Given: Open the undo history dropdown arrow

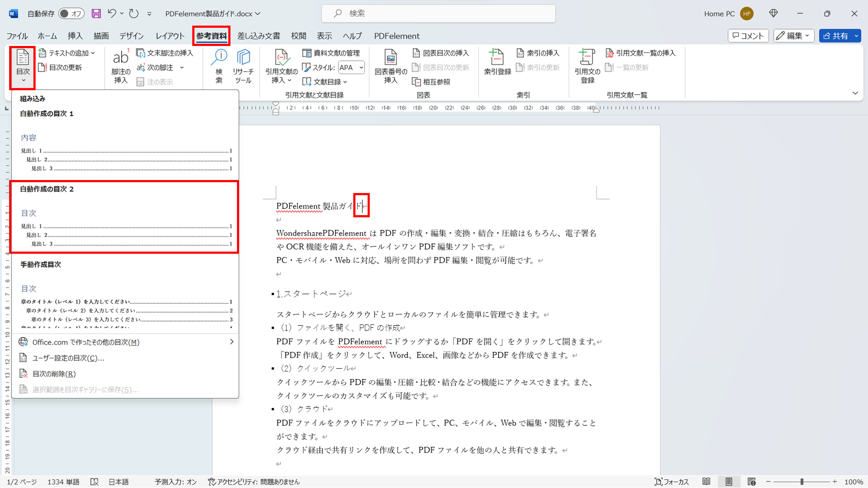Looking at the screenshot, I should (122, 13).
